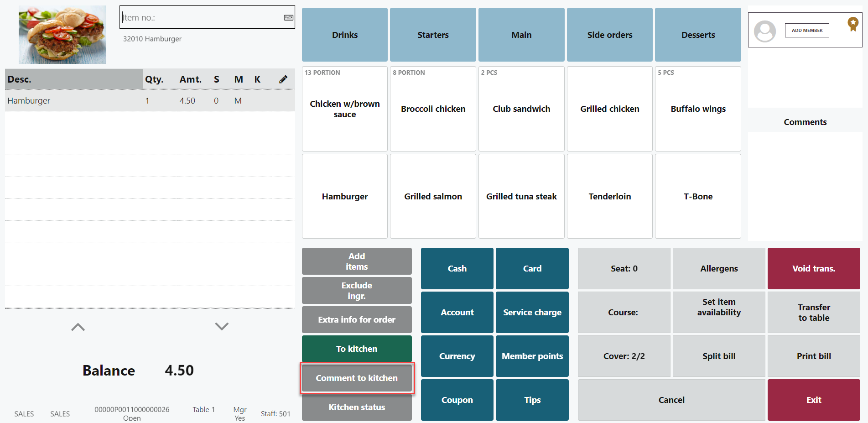Send order with To kitchen button
Screen dimensions: 868x423
[x=357, y=349]
